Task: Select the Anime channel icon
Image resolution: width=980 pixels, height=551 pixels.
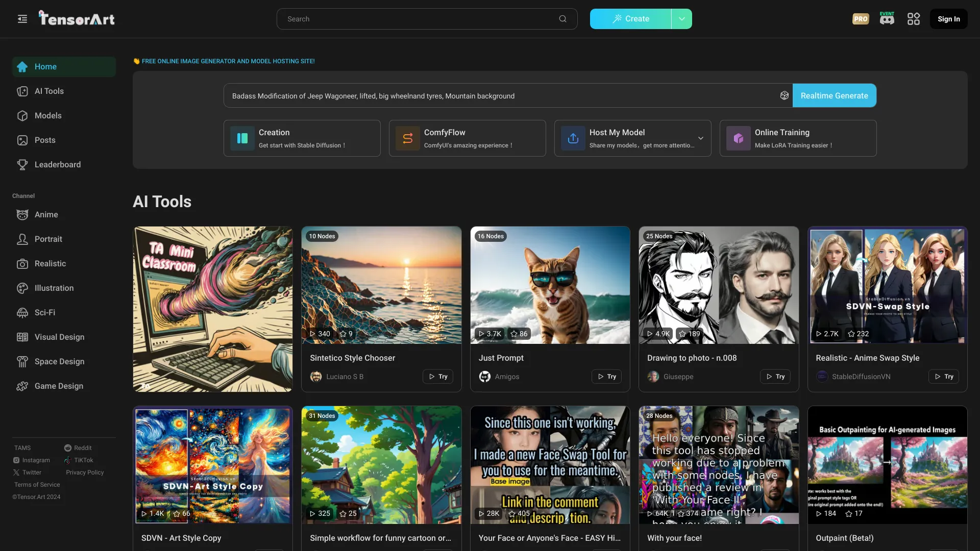Action: (22, 215)
